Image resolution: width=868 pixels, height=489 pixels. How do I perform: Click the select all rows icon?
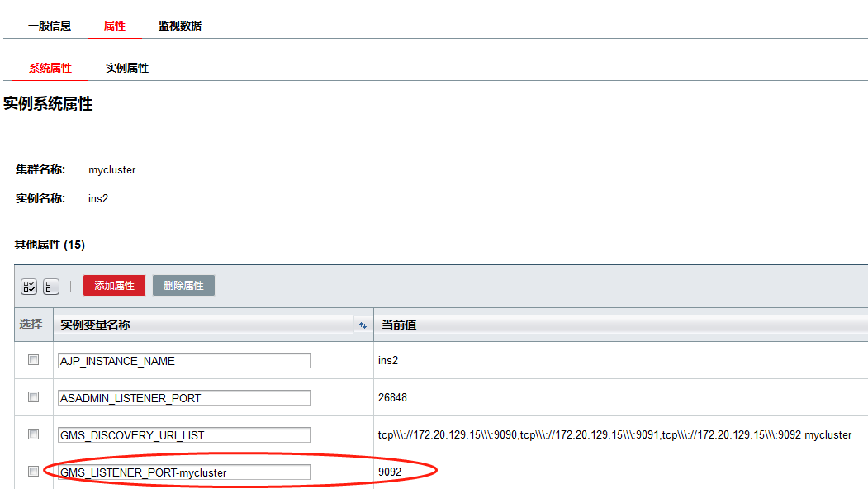(x=29, y=286)
